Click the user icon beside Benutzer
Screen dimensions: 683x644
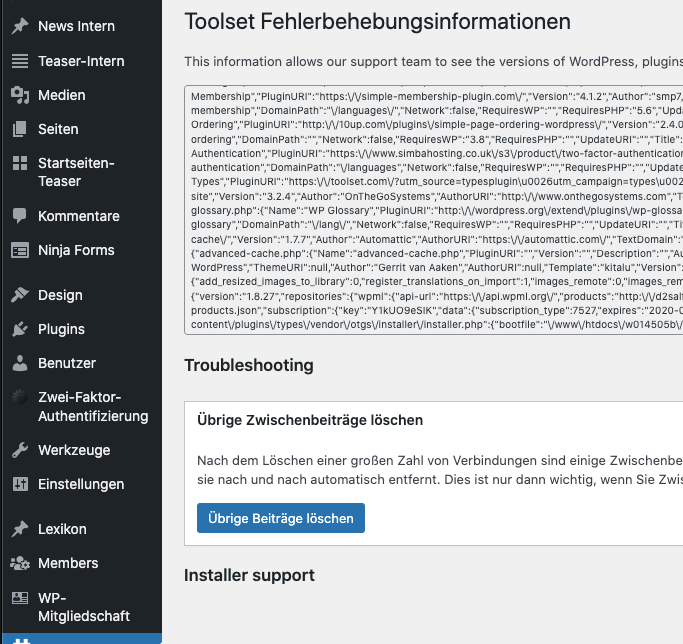20,363
